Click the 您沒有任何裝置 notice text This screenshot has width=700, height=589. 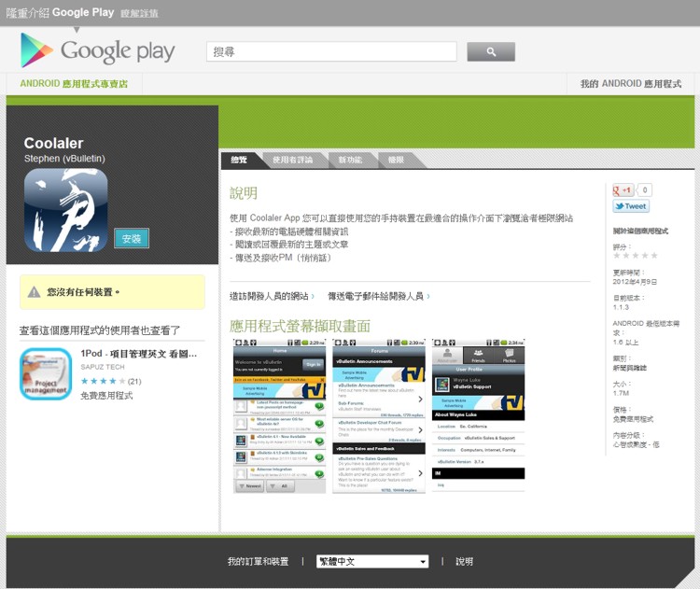click(83, 292)
